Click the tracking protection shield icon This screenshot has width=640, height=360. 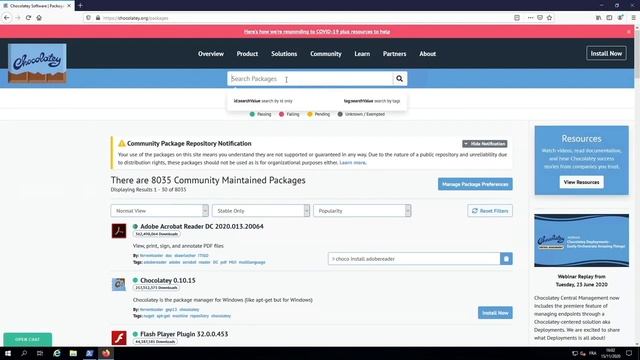[x=89, y=18]
